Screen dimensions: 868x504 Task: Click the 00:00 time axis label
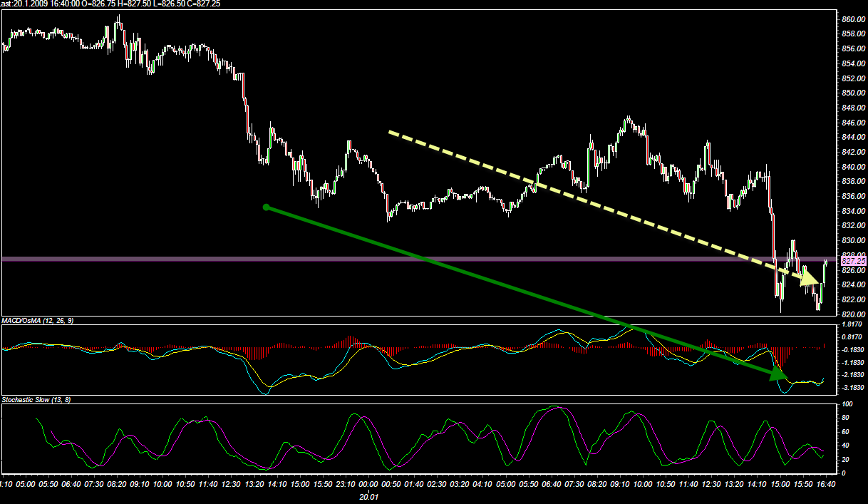coord(368,484)
